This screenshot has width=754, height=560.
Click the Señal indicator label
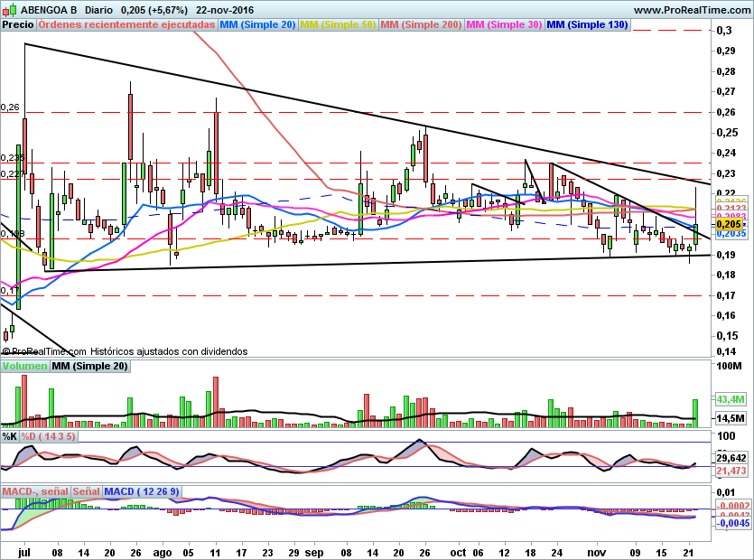click(x=87, y=491)
